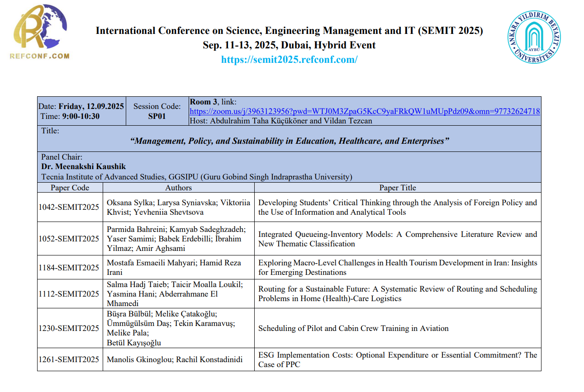
Task: Click the session title about Management, Policy, and Sustainability
Action: [289, 141]
